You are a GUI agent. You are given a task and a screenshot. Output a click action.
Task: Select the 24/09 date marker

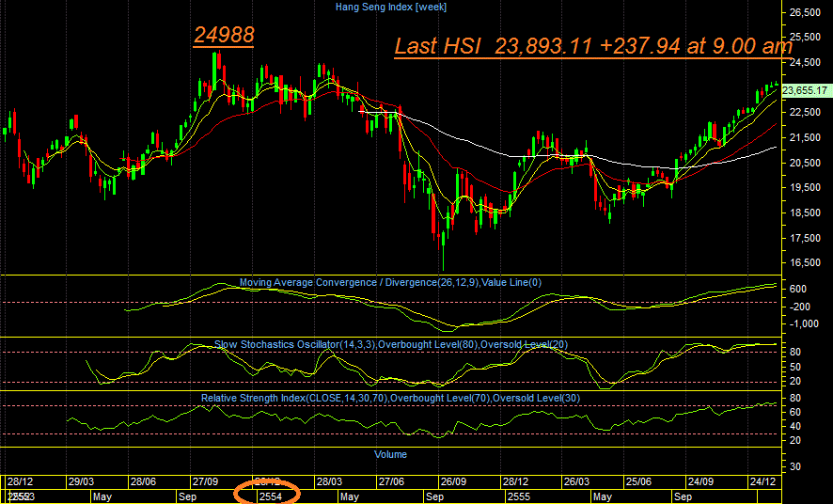point(700,481)
